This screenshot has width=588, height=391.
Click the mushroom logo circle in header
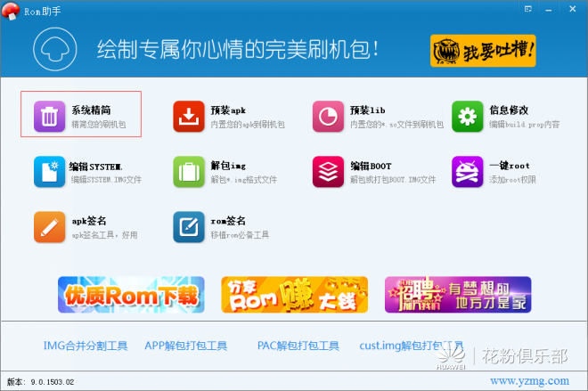[x=54, y=49]
